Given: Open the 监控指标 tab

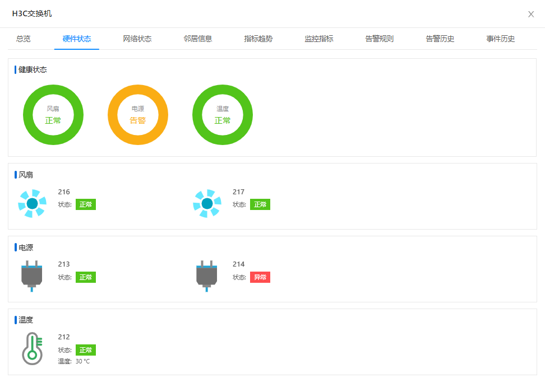Looking at the screenshot, I should click(x=319, y=39).
